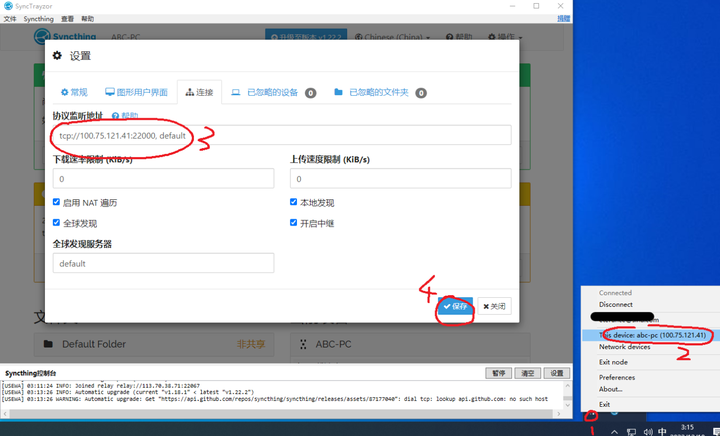
Task: Toggle the 本地发现 checkbox
Action: [x=293, y=202]
